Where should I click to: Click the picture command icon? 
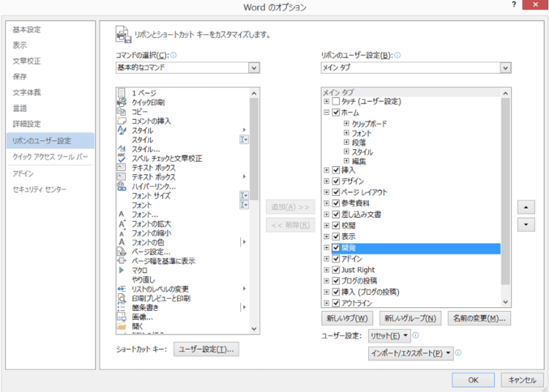click(122, 317)
